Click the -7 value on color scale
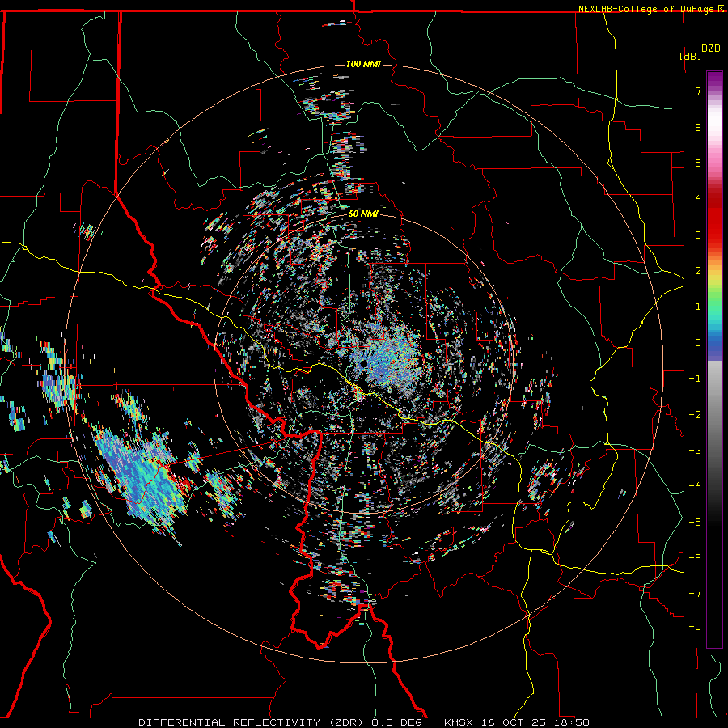728x728 pixels. coord(695,594)
